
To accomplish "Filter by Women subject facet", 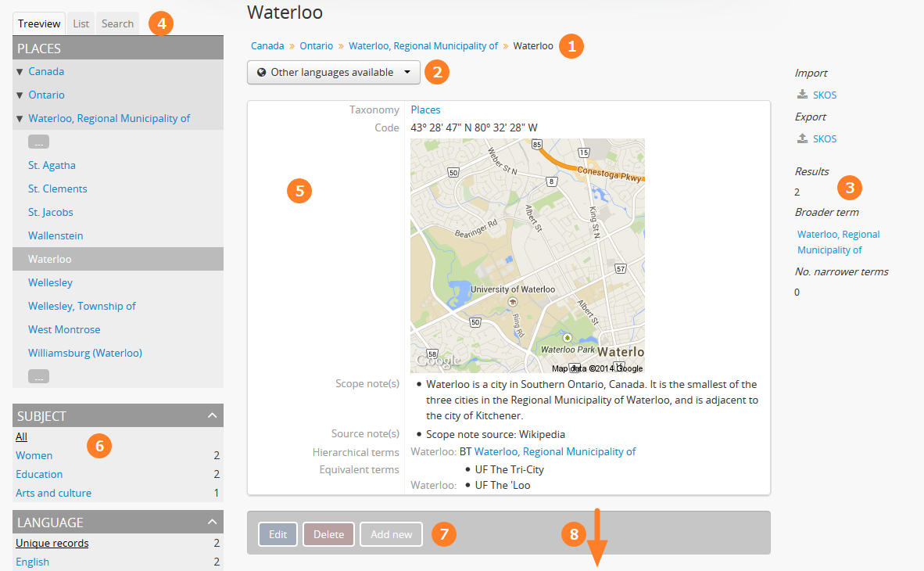I will 34,455.
